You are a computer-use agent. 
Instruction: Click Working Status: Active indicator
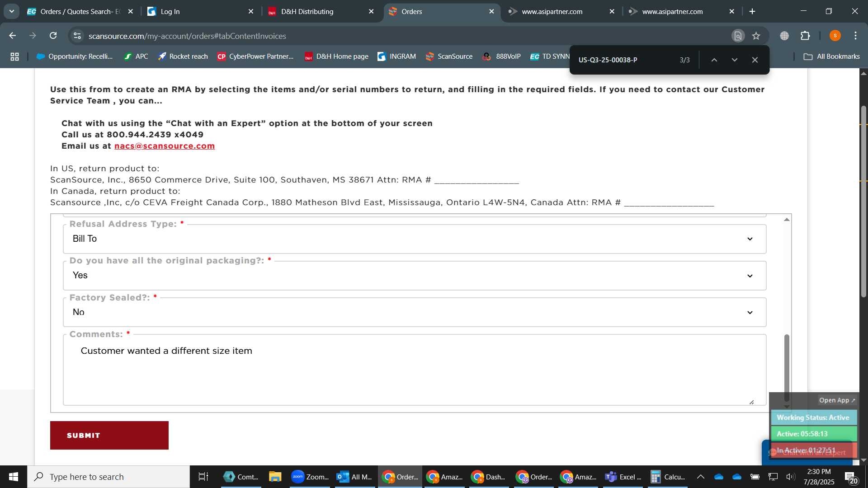click(813, 418)
